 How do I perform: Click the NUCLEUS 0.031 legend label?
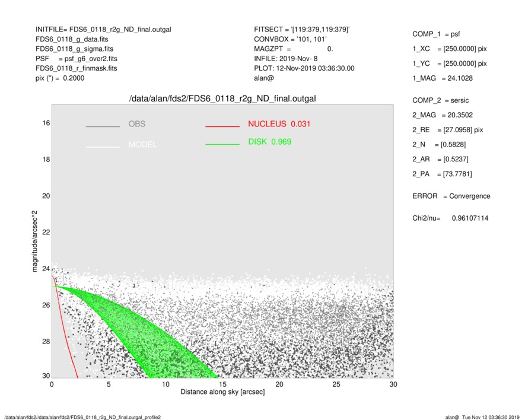[279, 124]
